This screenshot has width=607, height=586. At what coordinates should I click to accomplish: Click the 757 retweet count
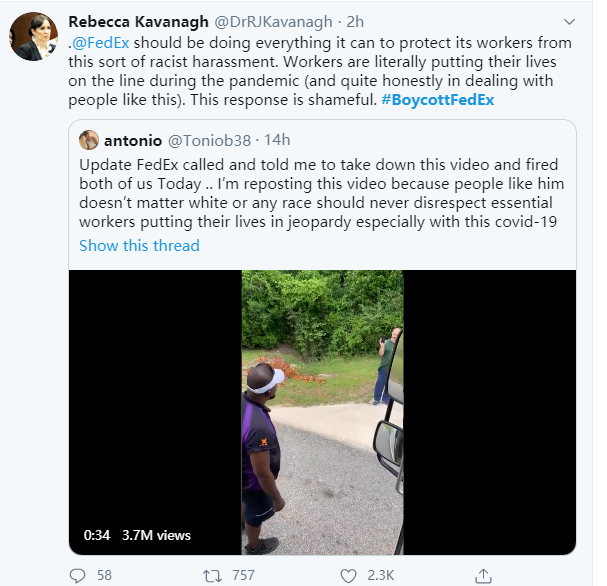click(x=242, y=575)
